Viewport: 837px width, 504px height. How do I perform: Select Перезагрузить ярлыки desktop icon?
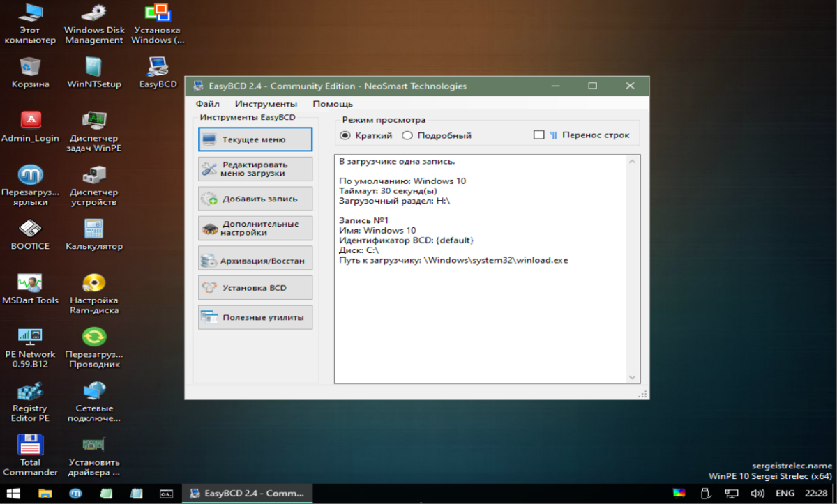pos(30,185)
